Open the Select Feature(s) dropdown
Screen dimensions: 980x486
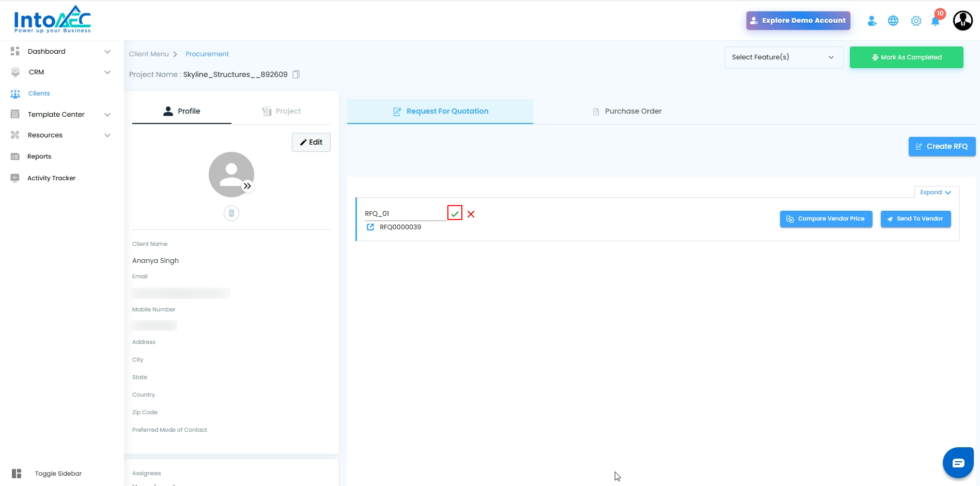[784, 57]
